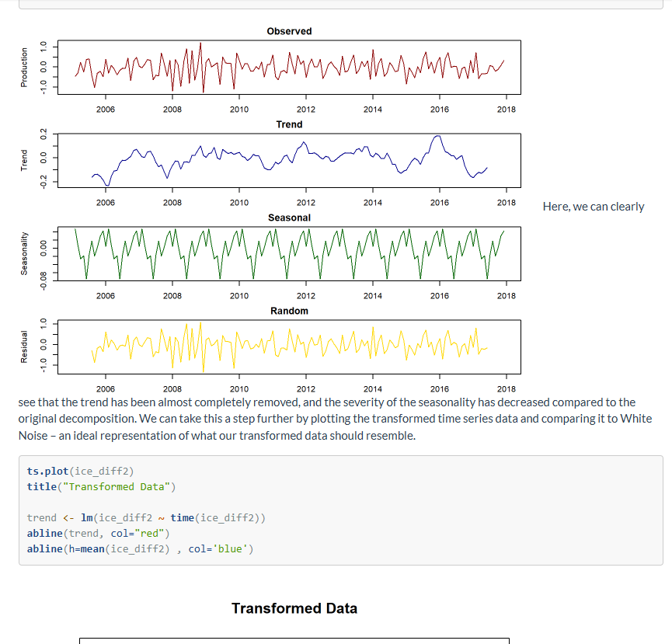Click the bold Trend title above the blue chart

pyautogui.click(x=289, y=124)
